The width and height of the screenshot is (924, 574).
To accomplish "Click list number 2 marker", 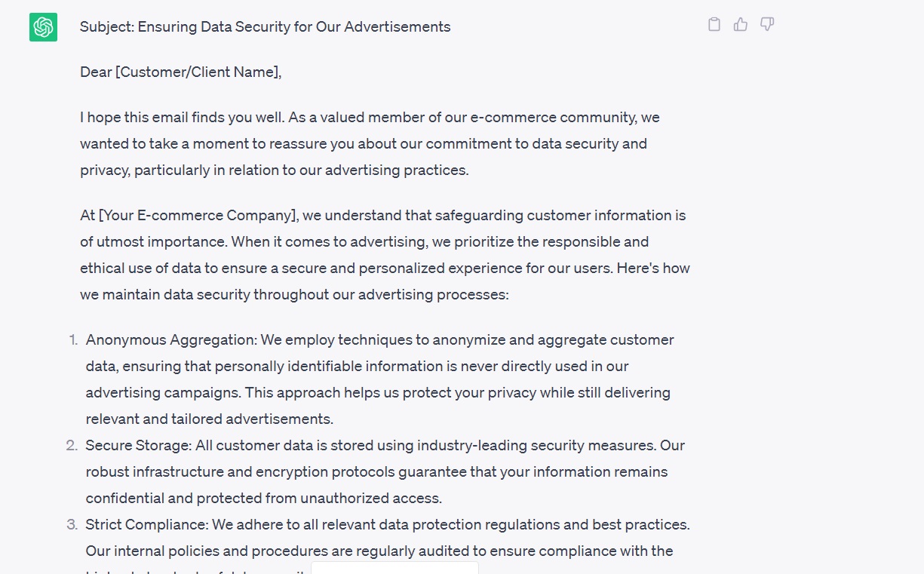I will pos(72,446).
